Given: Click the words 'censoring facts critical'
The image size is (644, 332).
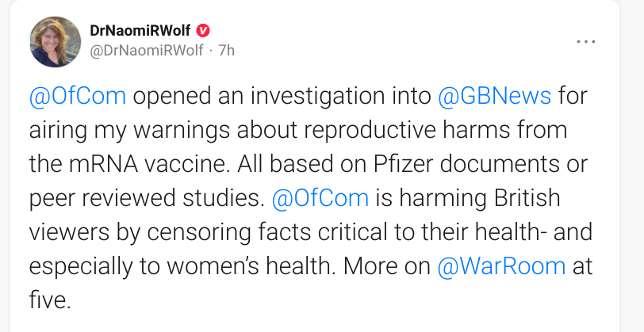Looking at the screenshot, I should (x=247, y=231).
